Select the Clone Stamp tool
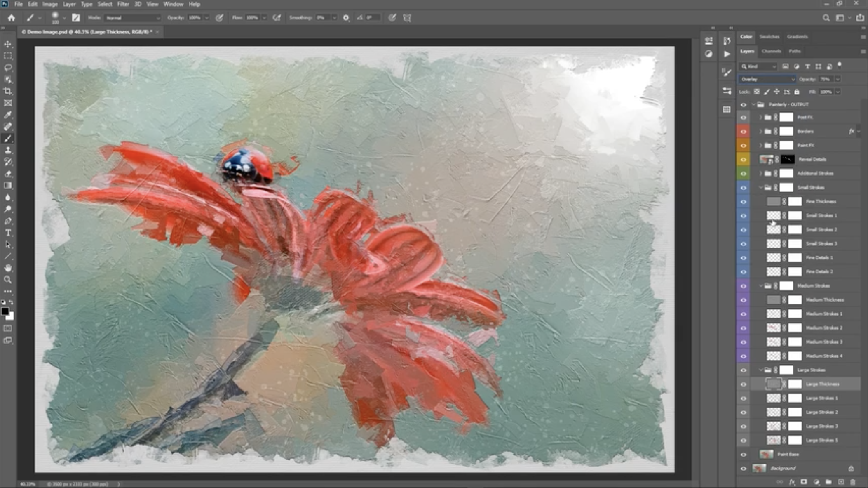The image size is (868, 488). point(8,150)
